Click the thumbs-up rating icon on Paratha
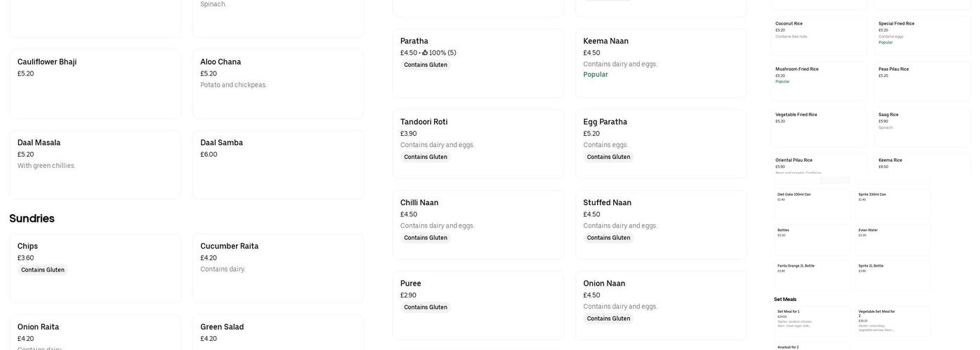Viewport: 980px width, 350px height. (425, 52)
